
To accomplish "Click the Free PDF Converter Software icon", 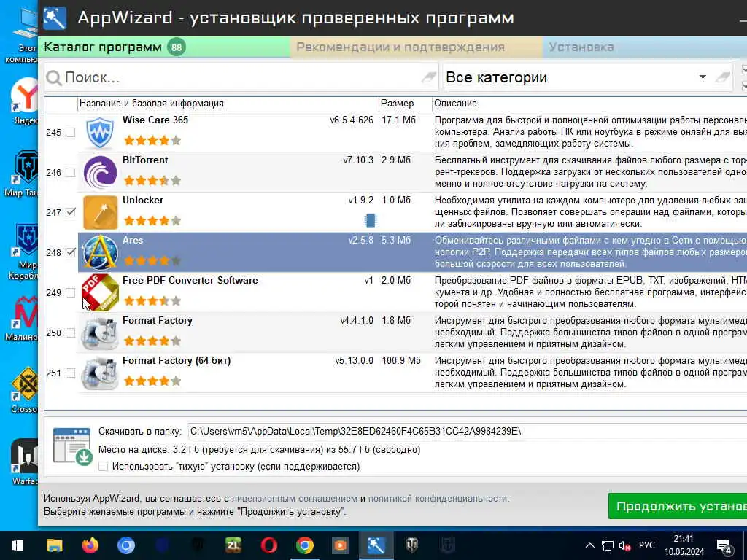I will click(x=100, y=292).
